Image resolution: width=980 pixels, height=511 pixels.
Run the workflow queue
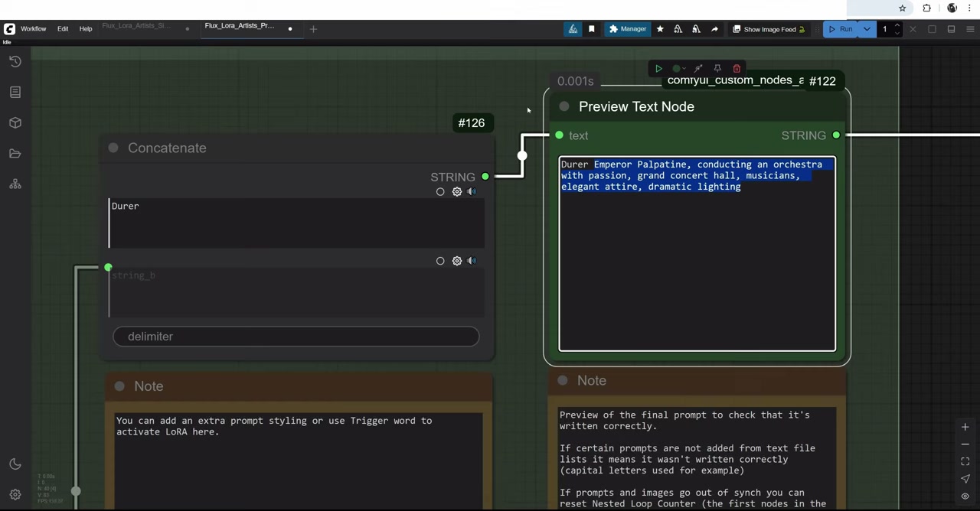click(841, 29)
